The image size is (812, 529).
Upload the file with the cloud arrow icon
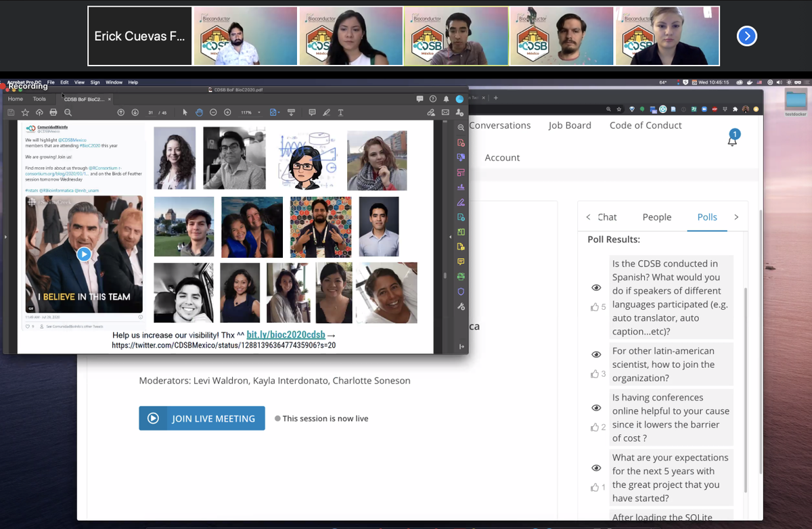(x=39, y=112)
